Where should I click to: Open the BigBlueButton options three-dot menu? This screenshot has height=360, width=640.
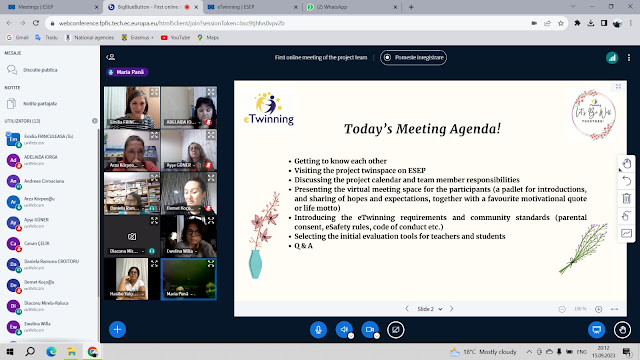click(x=629, y=58)
